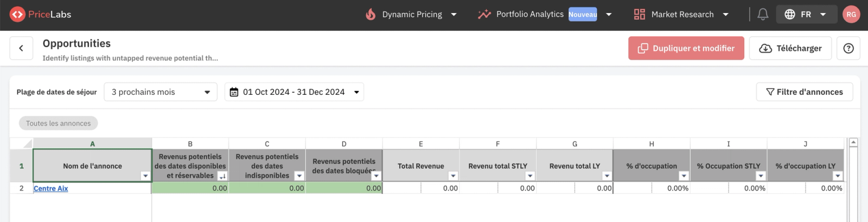The width and height of the screenshot is (868, 222).
Task: Open the Dynamic Pricing menu
Action: point(411,15)
